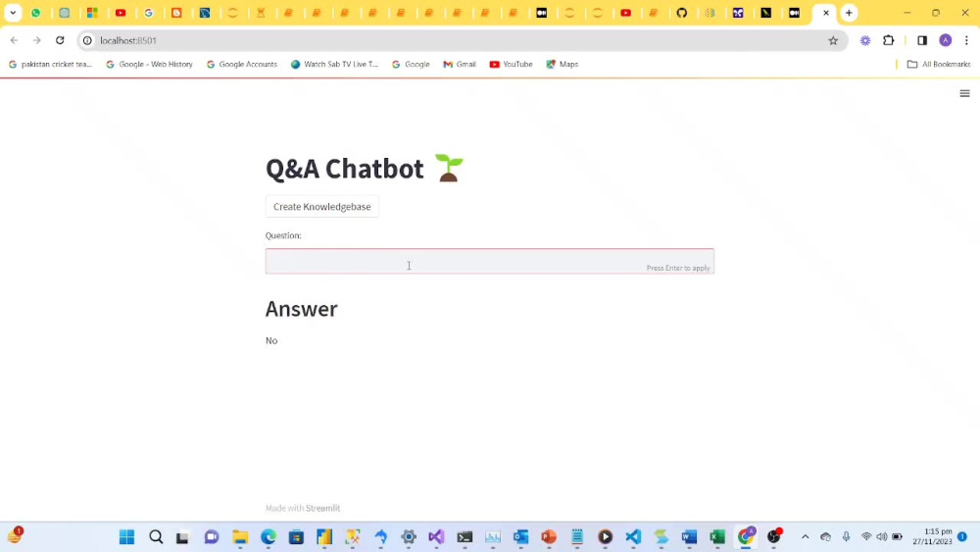Open the Extensions puzzle icon
Image resolution: width=980 pixels, height=552 pixels.
click(x=888, y=40)
